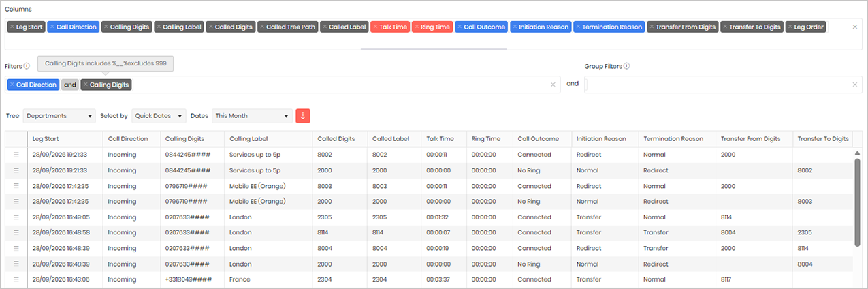Click the 'and' operator between filters
Image resolution: width=868 pixels, height=289 pixels.
pyautogui.click(x=70, y=85)
